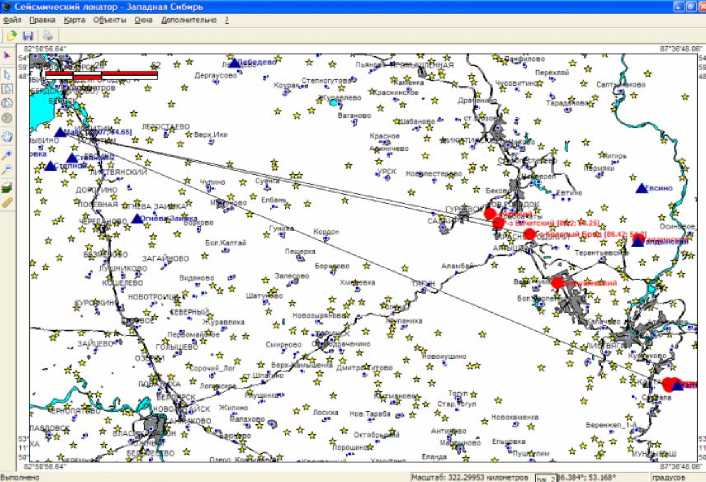
Task: Click the ЛИСТВЯНСКИЙ label on map
Action: [118, 172]
